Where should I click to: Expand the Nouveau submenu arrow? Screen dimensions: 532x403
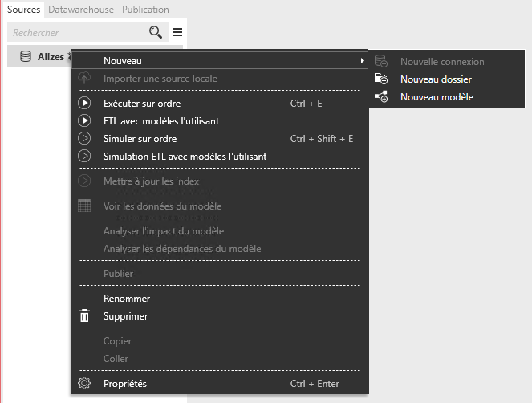[x=362, y=61]
